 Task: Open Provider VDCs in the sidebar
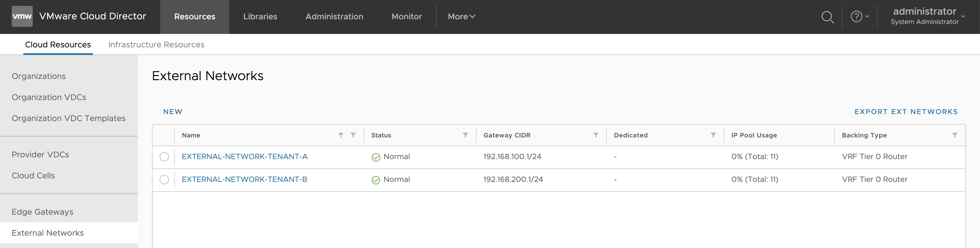(40, 154)
